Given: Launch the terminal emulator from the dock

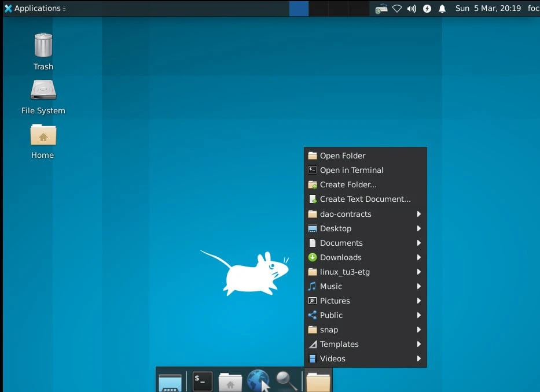Looking at the screenshot, I should point(202,381).
